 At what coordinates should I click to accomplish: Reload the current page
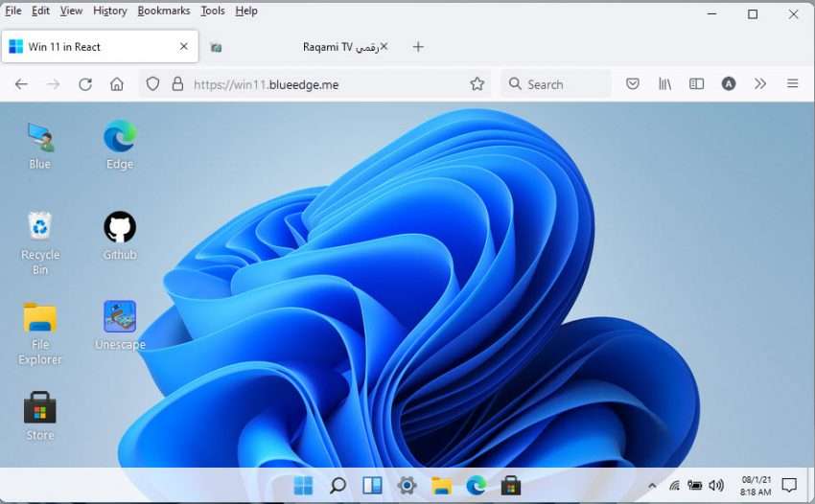click(x=85, y=84)
